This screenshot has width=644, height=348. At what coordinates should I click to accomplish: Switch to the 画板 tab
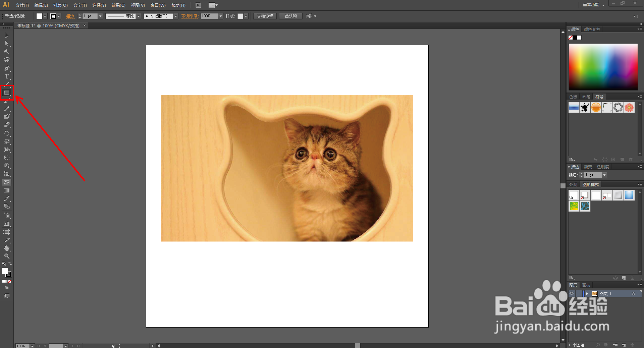click(586, 285)
